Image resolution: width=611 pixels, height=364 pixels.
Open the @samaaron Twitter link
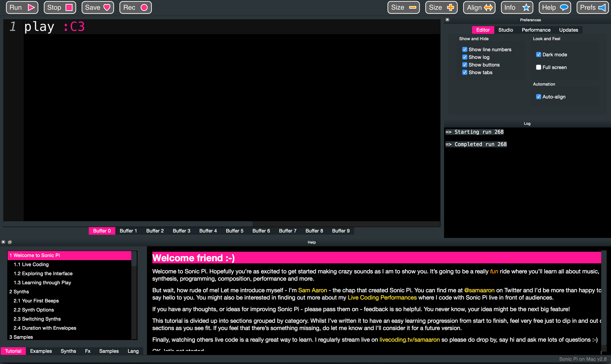[x=479, y=290]
